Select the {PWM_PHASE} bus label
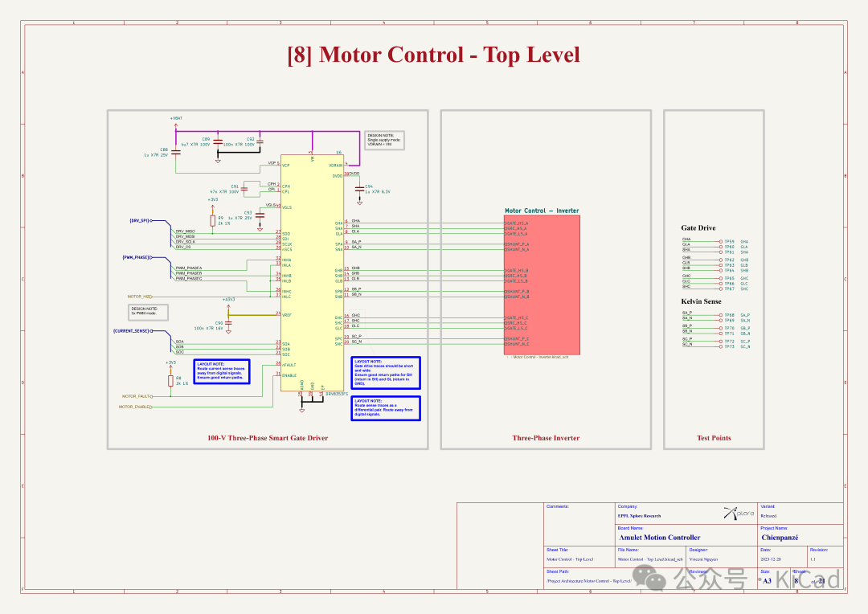The height and width of the screenshot is (614, 868). 137,258
